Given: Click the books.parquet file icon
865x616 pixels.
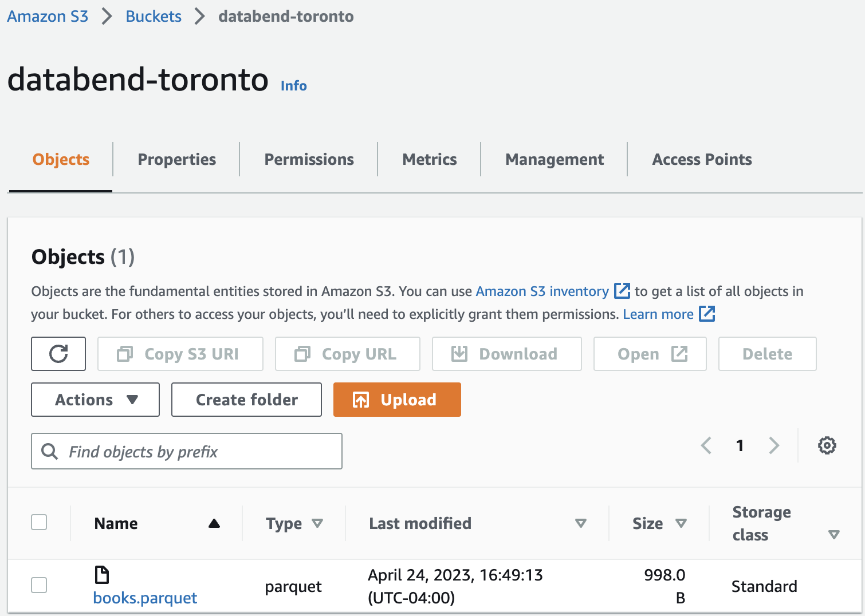Looking at the screenshot, I should coord(101,575).
